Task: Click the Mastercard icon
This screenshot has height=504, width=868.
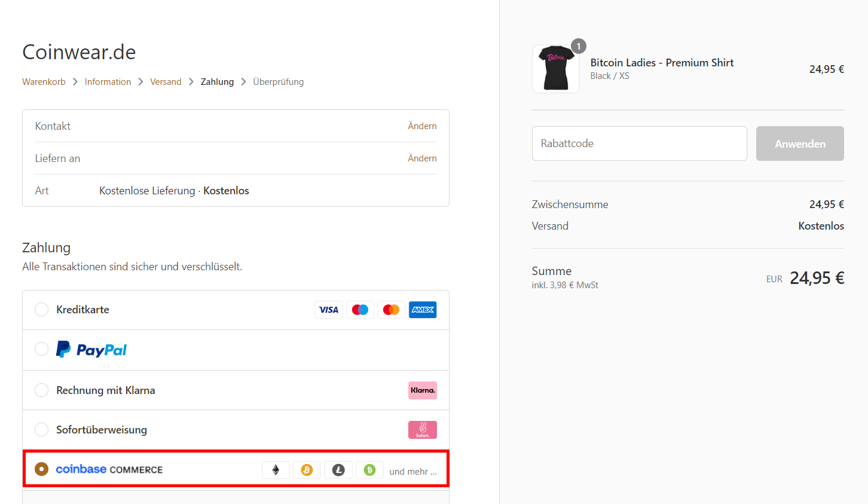Action: pyautogui.click(x=391, y=310)
